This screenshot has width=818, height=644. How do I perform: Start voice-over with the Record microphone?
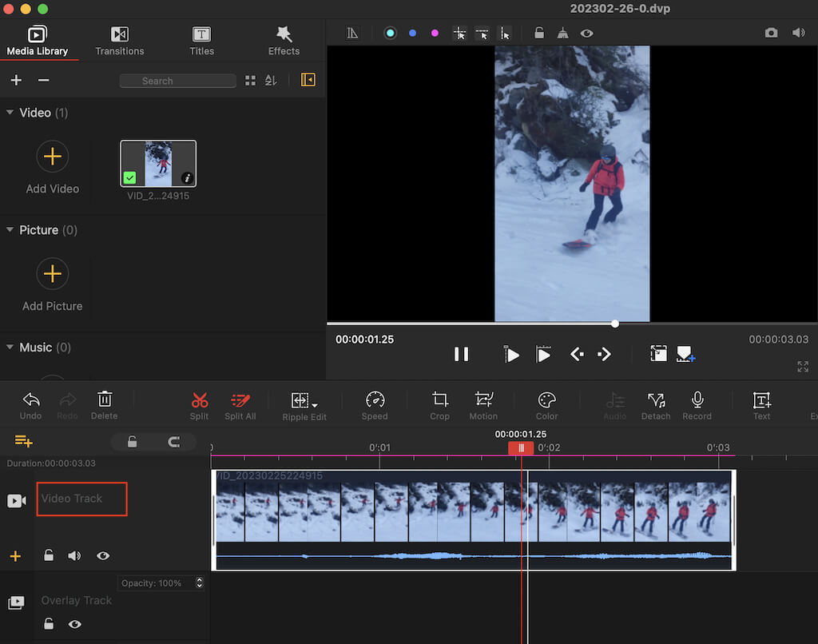tap(697, 400)
